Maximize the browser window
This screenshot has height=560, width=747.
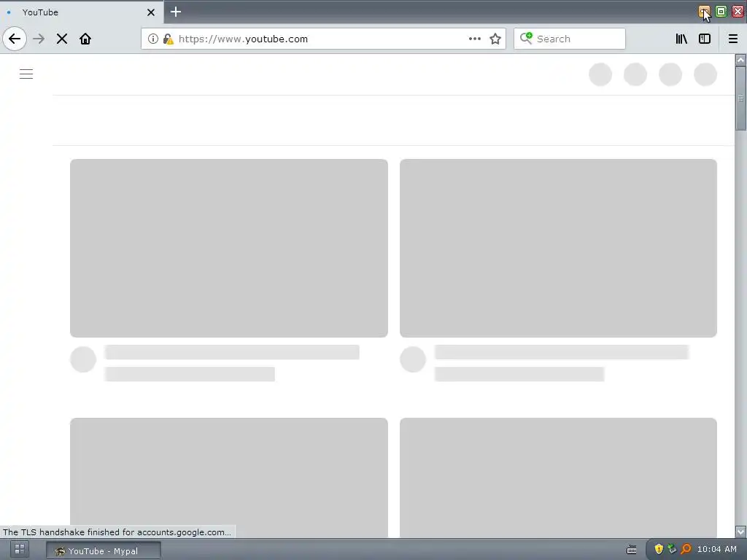point(721,12)
